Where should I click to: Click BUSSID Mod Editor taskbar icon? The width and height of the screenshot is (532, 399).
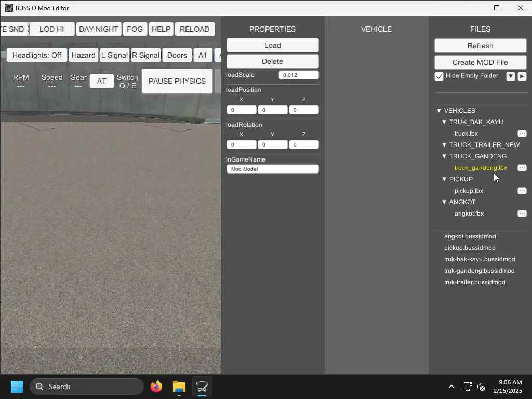(x=202, y=387)
